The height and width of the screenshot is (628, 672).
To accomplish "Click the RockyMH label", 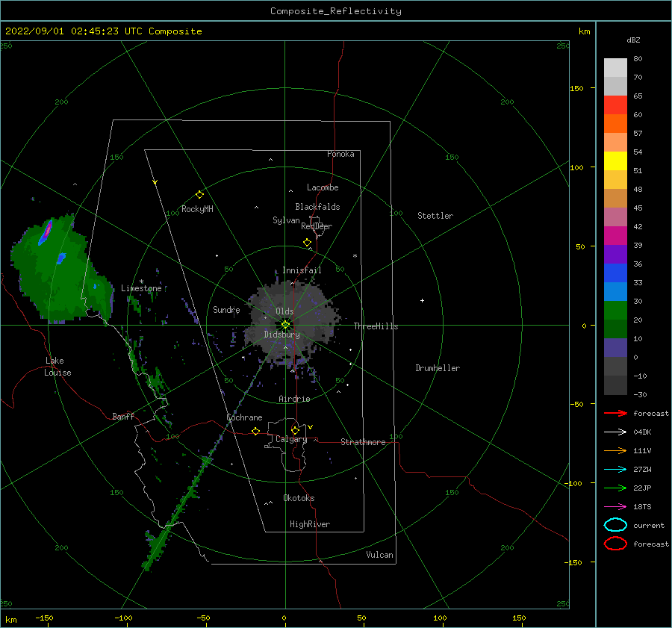I will coord(197,209).
